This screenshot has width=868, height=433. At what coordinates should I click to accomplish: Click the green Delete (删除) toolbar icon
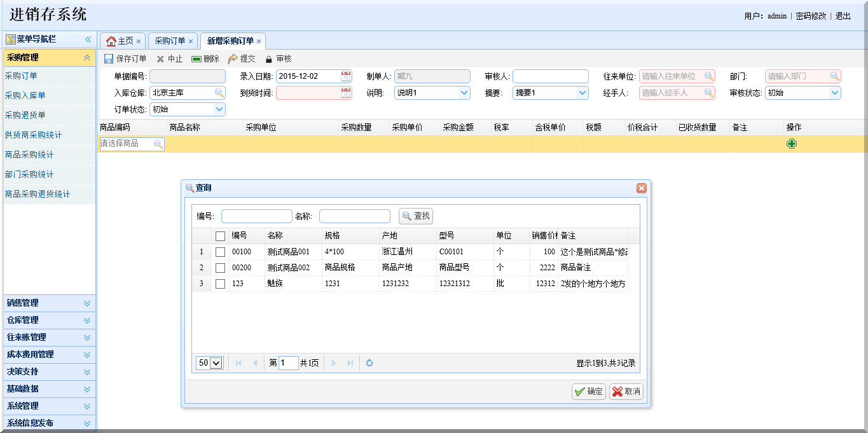pos(196,59)
